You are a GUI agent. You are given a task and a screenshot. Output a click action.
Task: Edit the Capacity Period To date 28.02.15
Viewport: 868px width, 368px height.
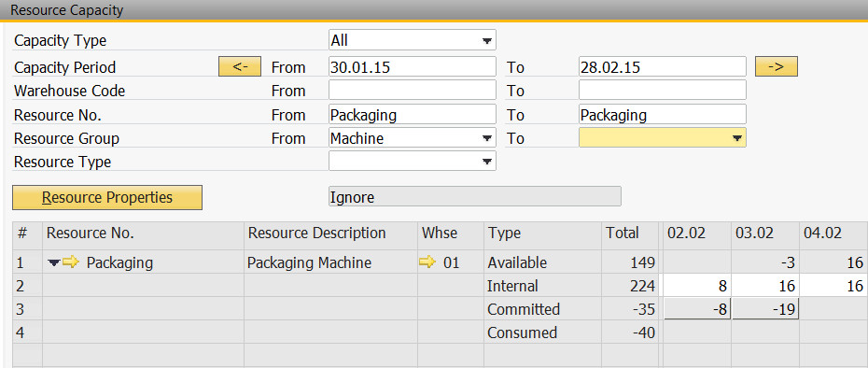tap(662, 67)
